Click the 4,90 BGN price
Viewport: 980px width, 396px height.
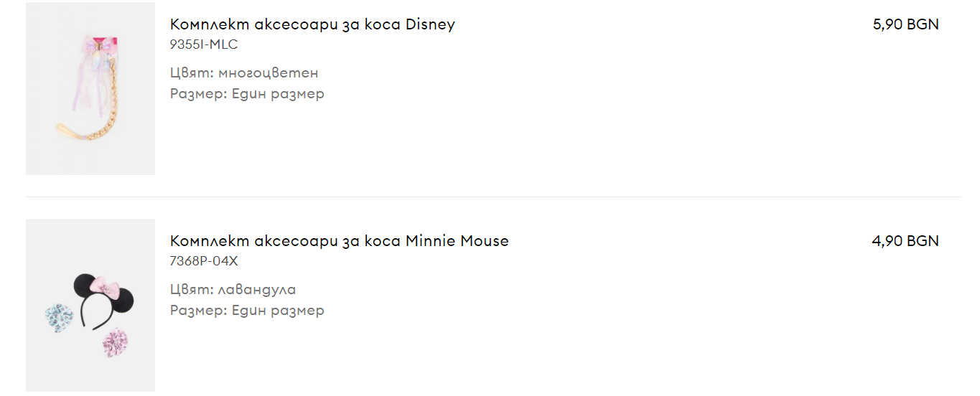(905, 241)
